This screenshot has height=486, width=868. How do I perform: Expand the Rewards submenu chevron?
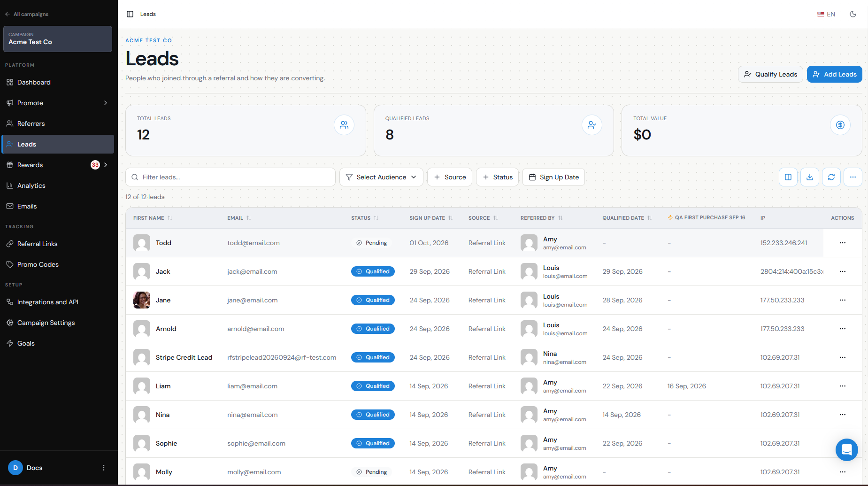(106, 165)
